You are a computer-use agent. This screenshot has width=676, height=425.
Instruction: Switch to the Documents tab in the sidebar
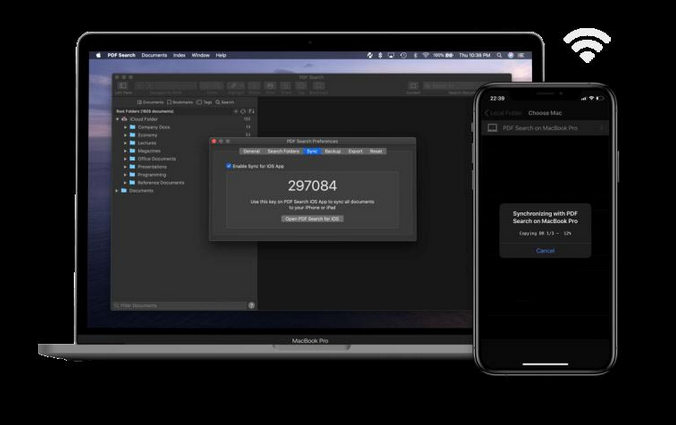tap(150, 102)
